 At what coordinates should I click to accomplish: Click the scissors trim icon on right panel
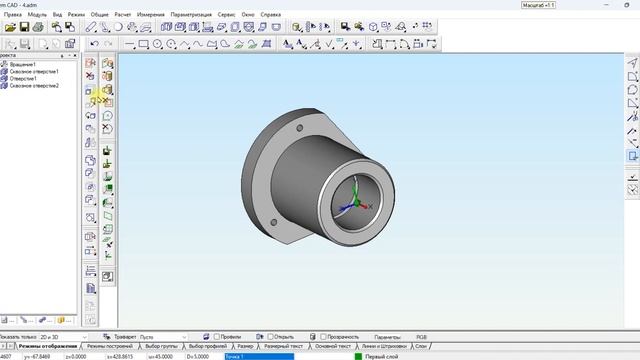[632, 117]
